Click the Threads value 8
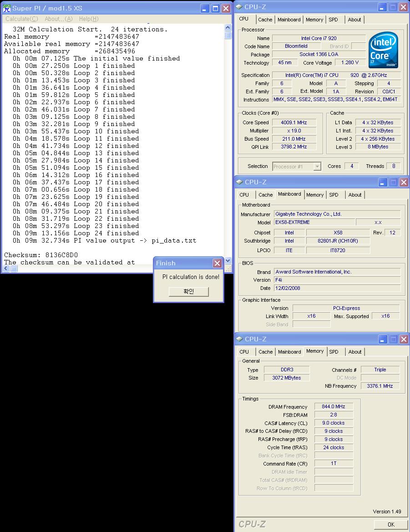 (393, 166)
